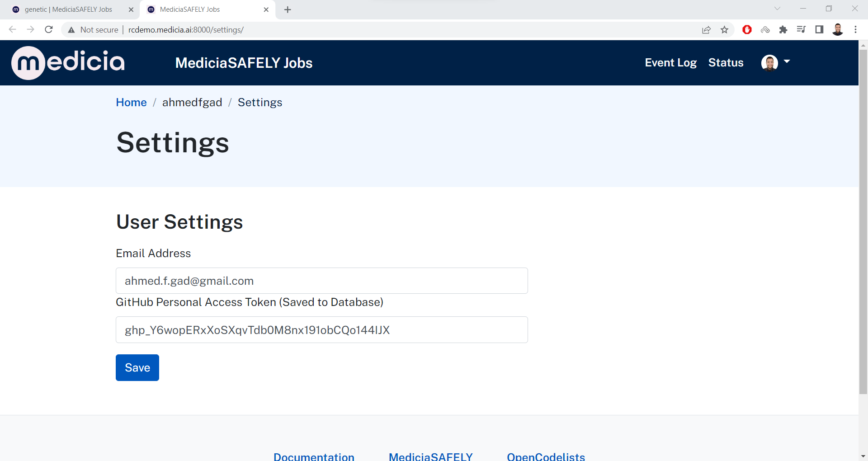The width and height of the screenshot is (868, 461).
Task: Open the Documentation footer link
Action: 314,456
